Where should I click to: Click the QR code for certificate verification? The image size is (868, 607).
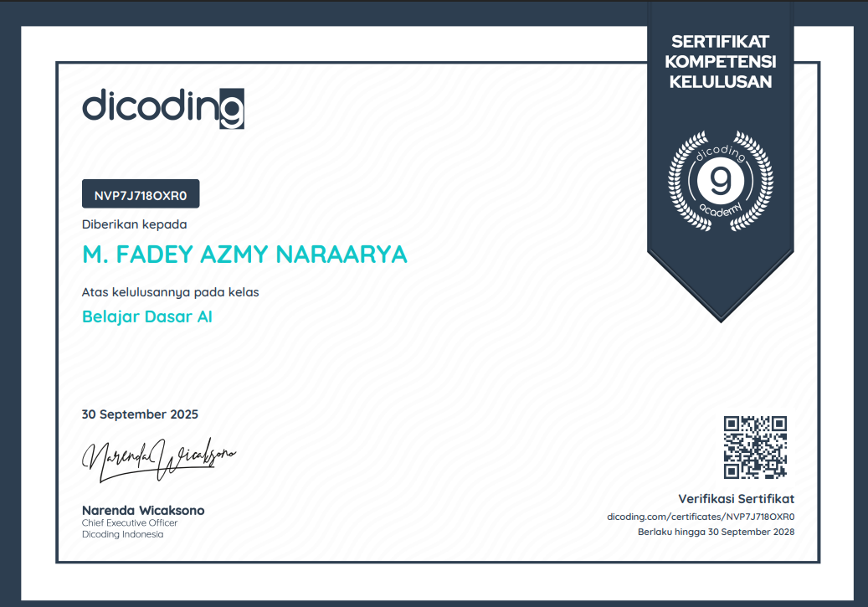[x=755, y=447]
